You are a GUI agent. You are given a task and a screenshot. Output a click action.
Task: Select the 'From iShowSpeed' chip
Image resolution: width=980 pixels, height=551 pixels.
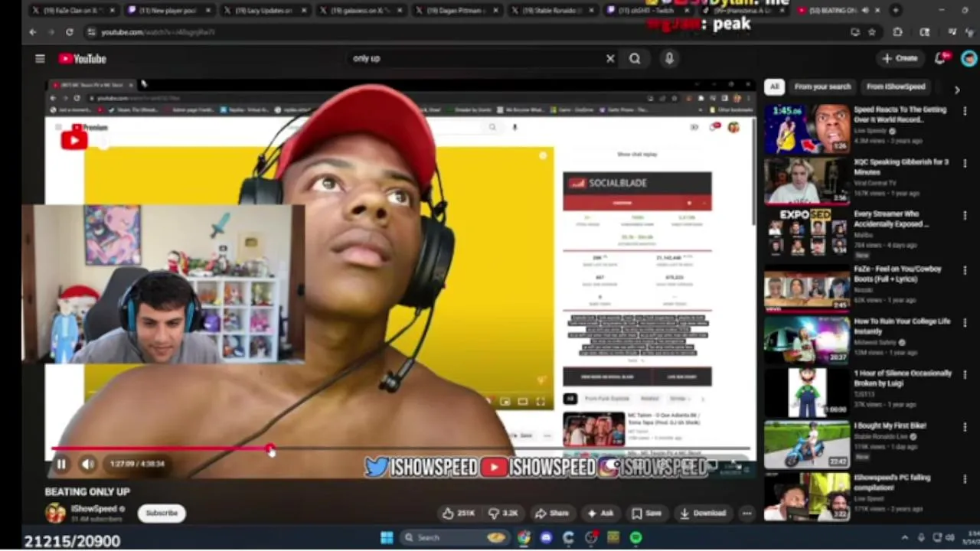(x=896, y=86)
